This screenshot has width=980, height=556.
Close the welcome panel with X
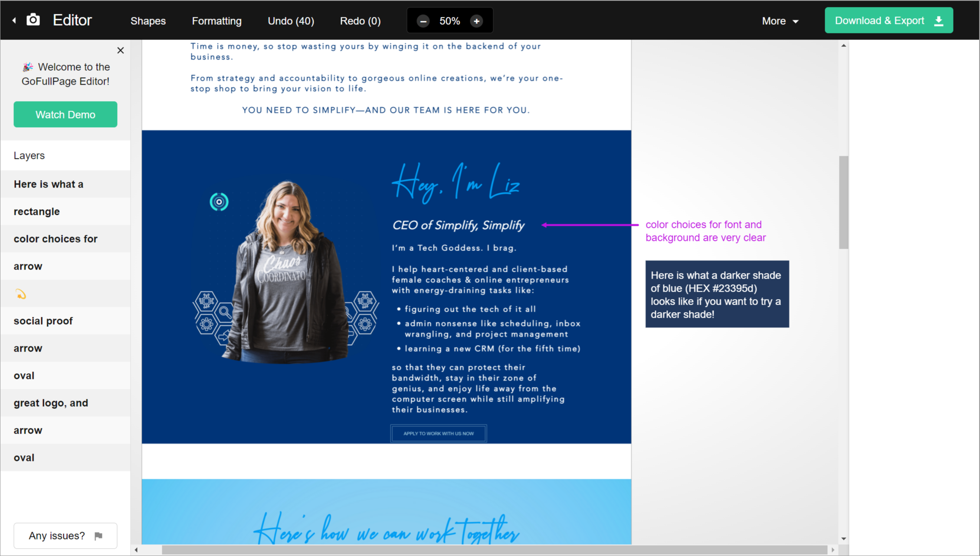121,50
